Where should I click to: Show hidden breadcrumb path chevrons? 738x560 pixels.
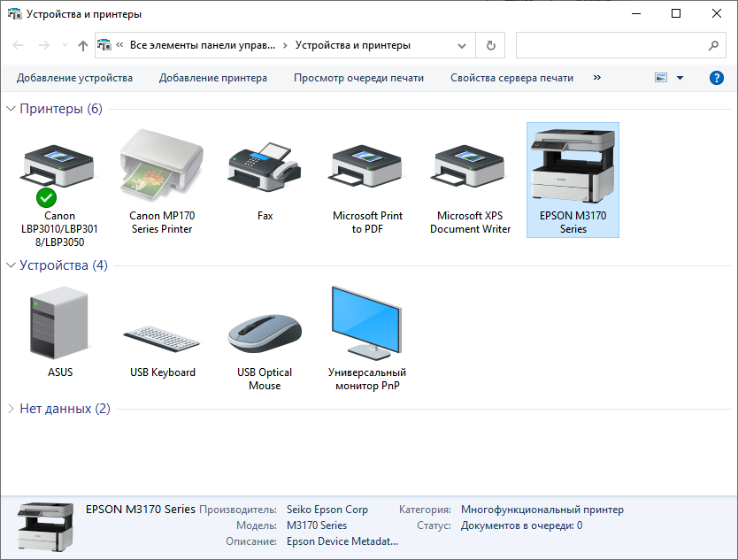click(x=119, y=45)
